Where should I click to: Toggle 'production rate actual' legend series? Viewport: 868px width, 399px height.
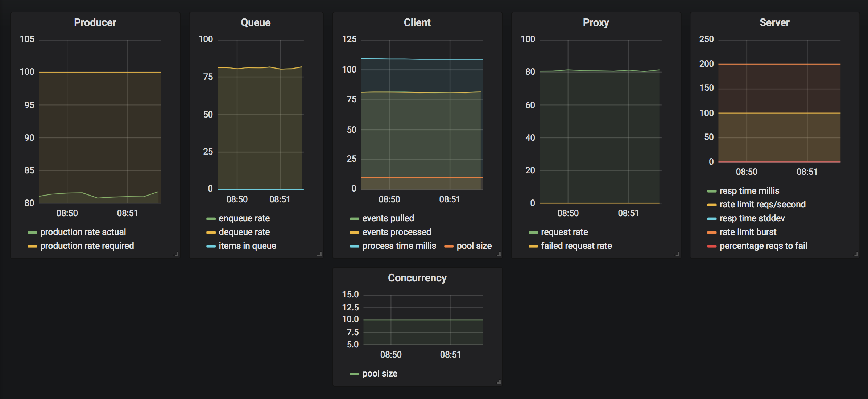pos(83,232)
